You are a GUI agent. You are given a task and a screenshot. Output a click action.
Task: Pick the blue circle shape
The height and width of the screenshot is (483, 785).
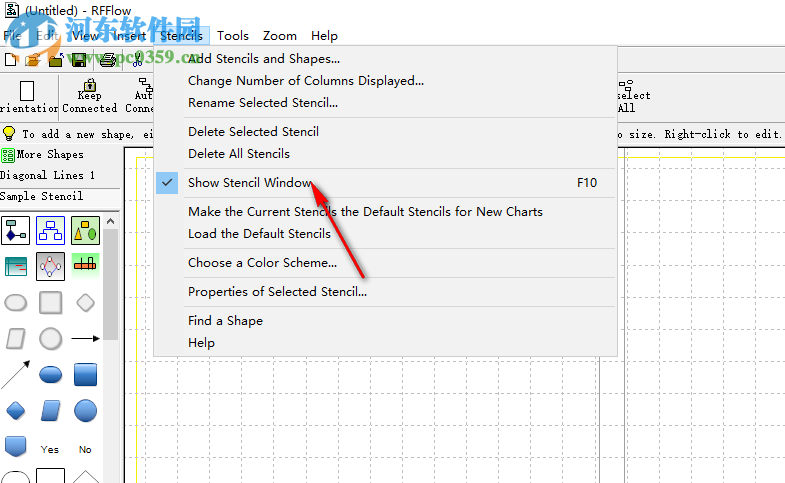(85, 411)
